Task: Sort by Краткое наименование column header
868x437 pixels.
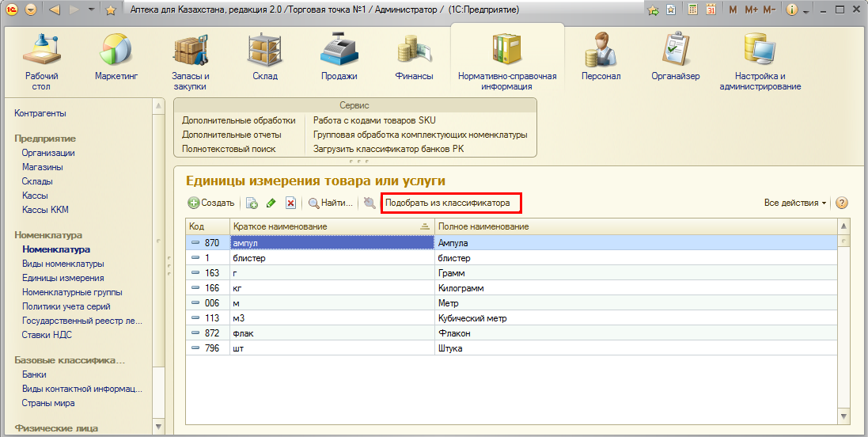Action: [x=324, y=227]
